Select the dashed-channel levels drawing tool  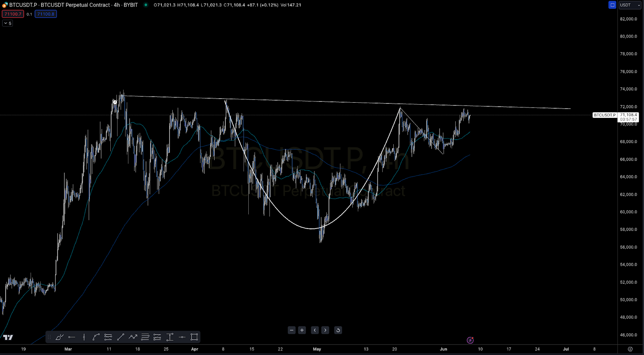tap(157, 337)
